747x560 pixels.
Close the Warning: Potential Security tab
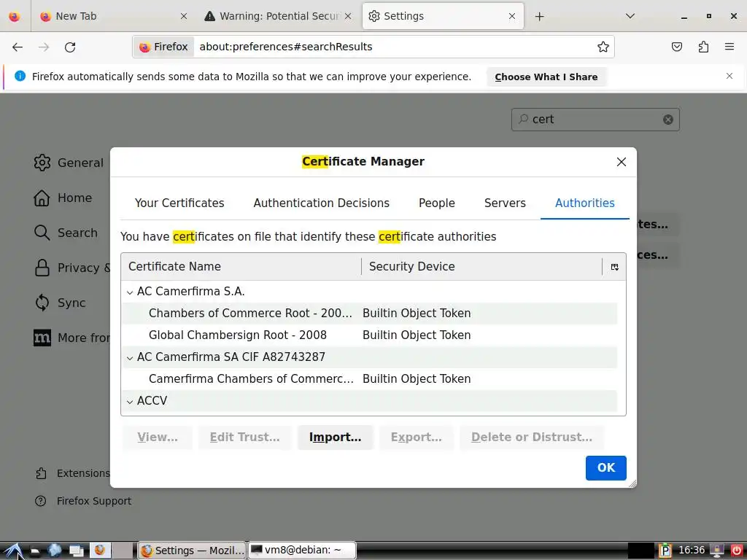click(x=348, y=16)
